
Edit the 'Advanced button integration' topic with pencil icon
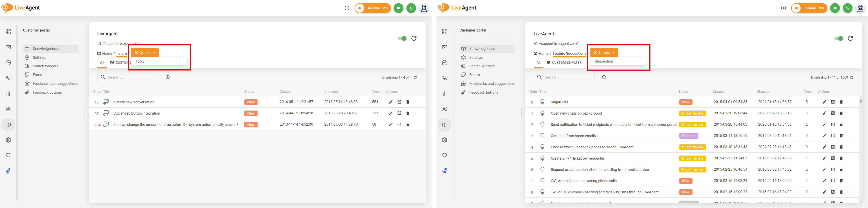tap(391, 113)
